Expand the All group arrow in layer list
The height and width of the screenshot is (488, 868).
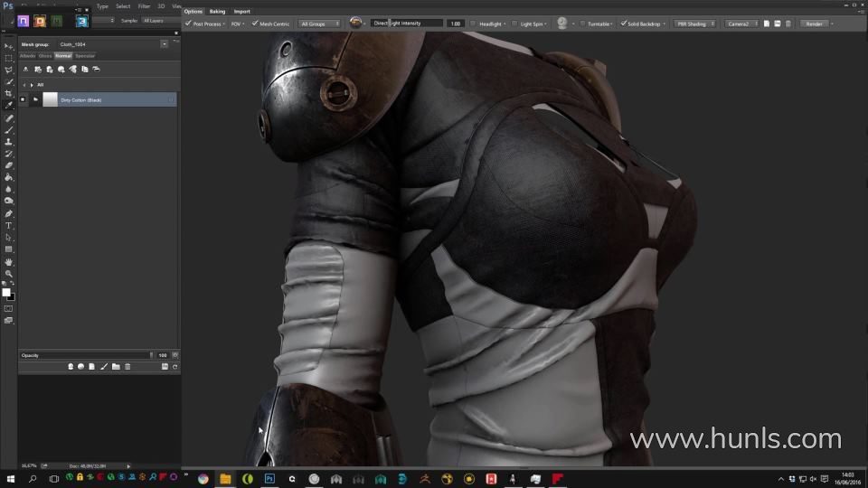coord(32,85)
